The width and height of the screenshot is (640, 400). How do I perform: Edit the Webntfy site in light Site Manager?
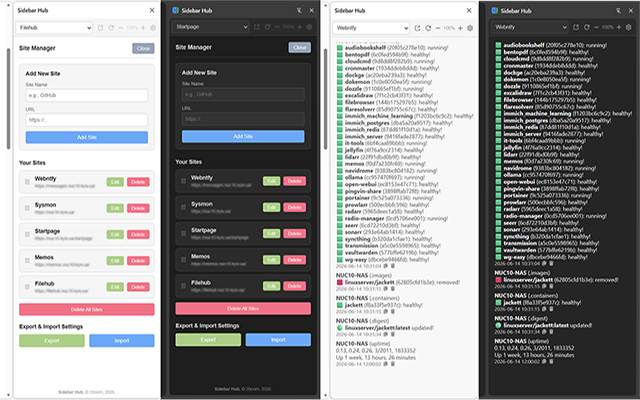(115, 182)
